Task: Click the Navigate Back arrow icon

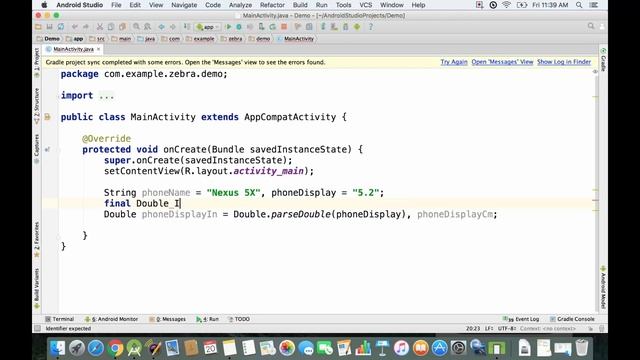Action: pyautogui.click(x=162, y=27)
